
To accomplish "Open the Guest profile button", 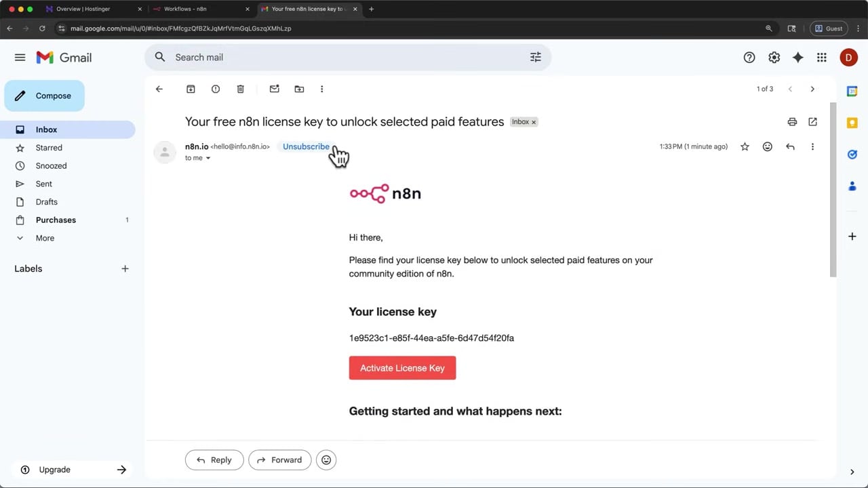I will coord(829,28).
